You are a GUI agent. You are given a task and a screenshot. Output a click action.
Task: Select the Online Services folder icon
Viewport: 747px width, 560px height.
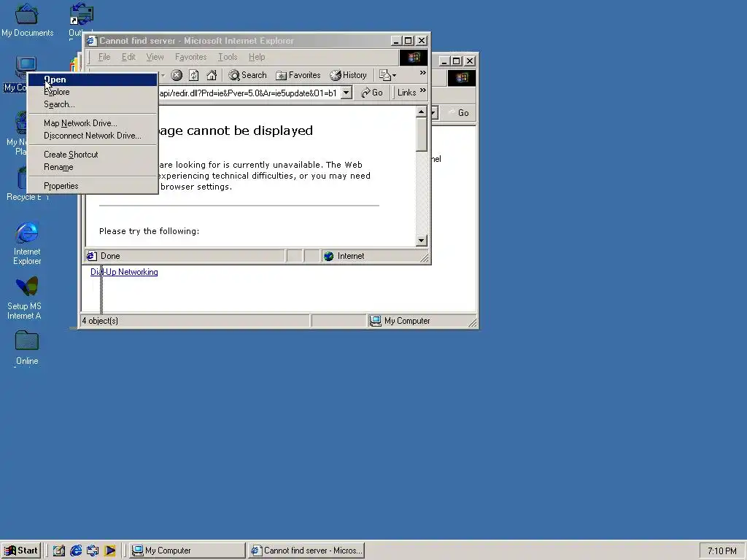27,349
